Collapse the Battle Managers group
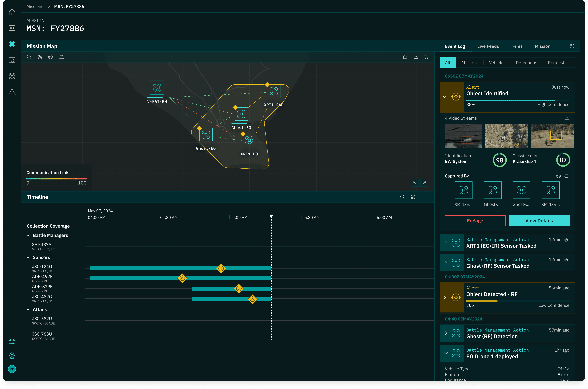 (28, 235)
